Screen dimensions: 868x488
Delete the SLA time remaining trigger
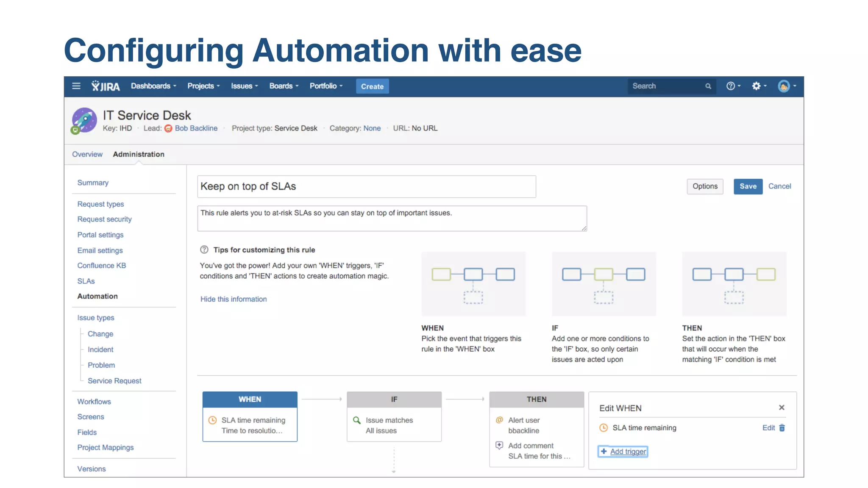pyautogui.click(x=782, y=428)
